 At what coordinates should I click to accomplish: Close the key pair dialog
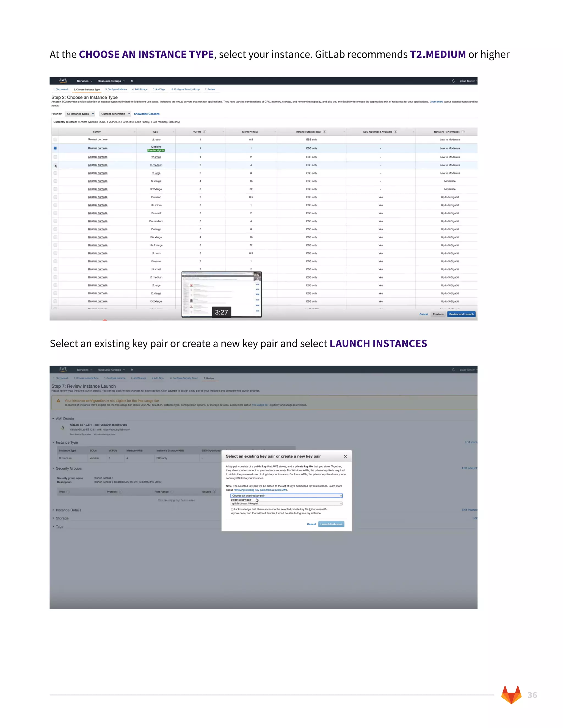tap(345, 456)
